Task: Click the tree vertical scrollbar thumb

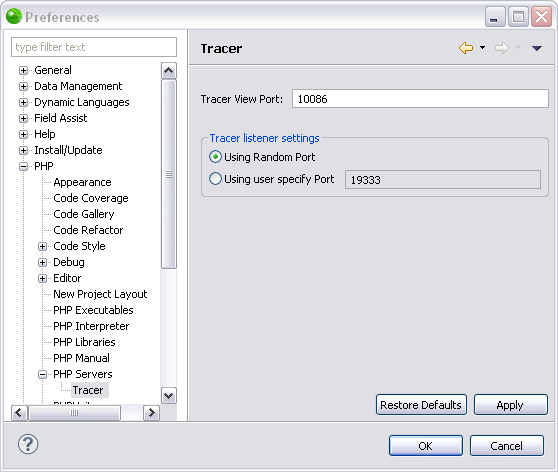Action: [169, 174]
